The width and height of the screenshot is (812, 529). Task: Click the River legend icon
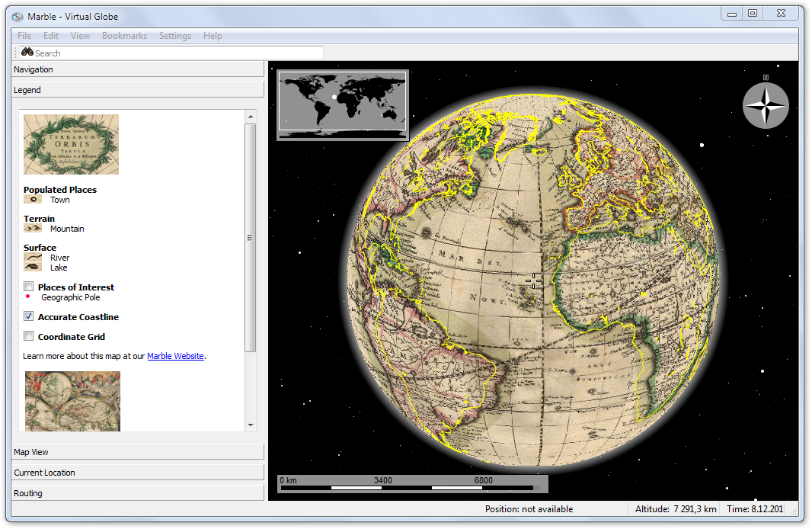tap(33, 258)
